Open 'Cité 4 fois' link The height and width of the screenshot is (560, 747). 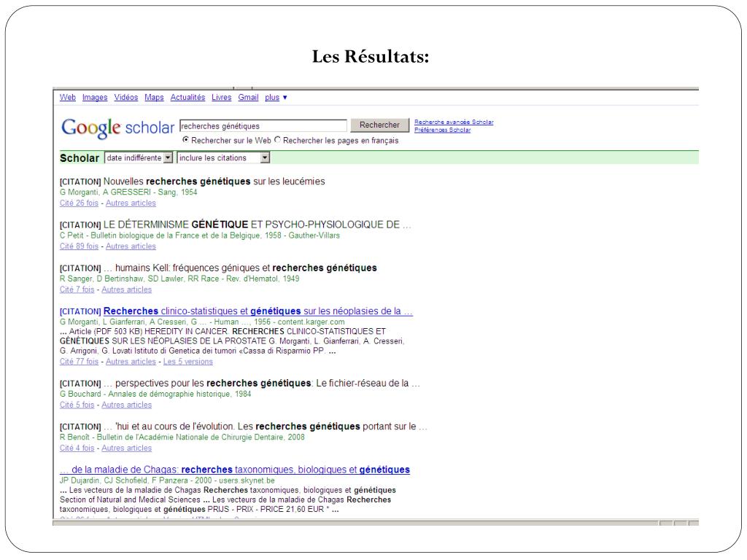pos(77,448)
